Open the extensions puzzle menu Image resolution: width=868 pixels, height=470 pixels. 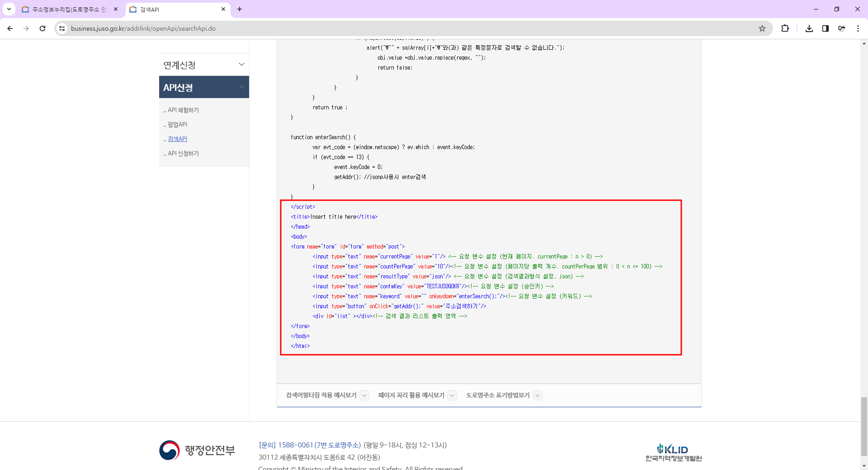785,28
